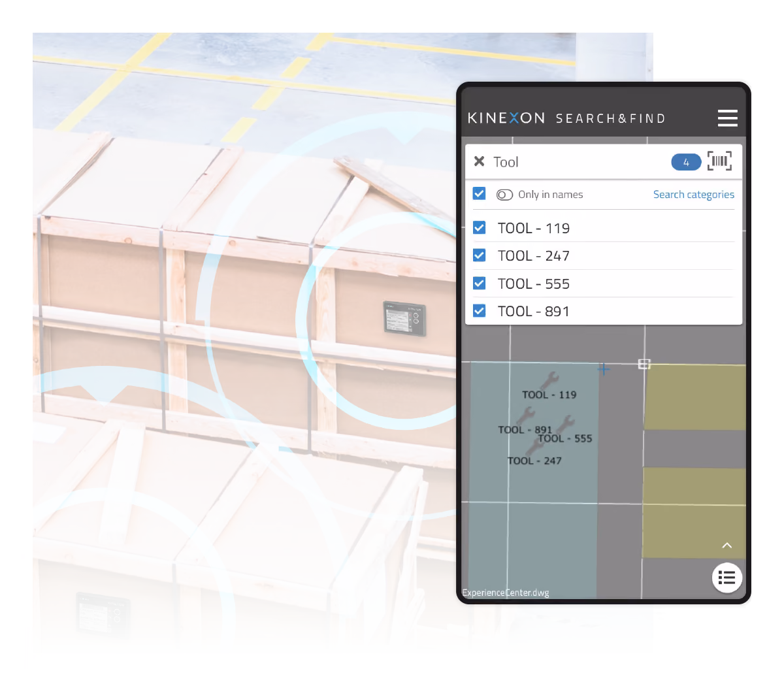Open Search categories link
This screenshot has height=686, width=784.
693,195
